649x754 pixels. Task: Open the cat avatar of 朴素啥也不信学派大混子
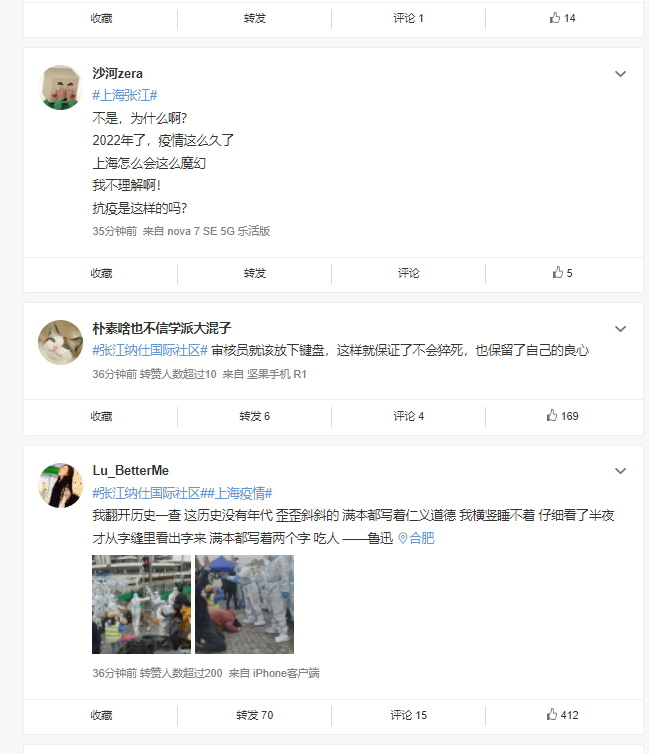point(61,342)
